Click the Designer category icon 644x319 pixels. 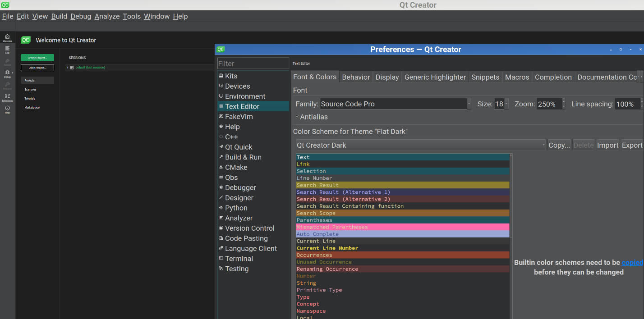tap(221, 197)
